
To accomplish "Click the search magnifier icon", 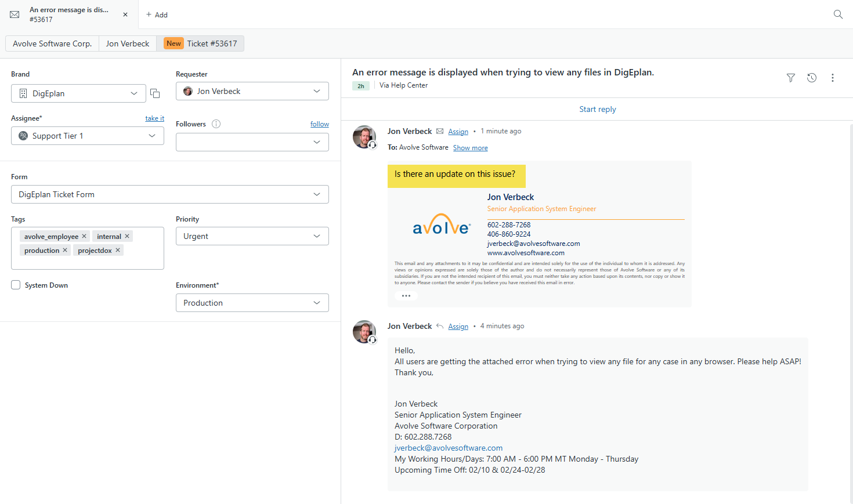I will tap(838, 14).
